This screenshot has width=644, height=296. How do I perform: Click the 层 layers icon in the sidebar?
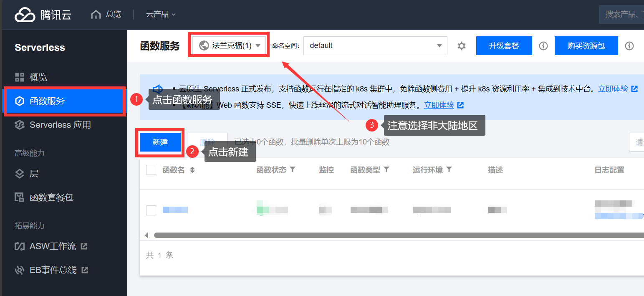(x=20, y=174)
